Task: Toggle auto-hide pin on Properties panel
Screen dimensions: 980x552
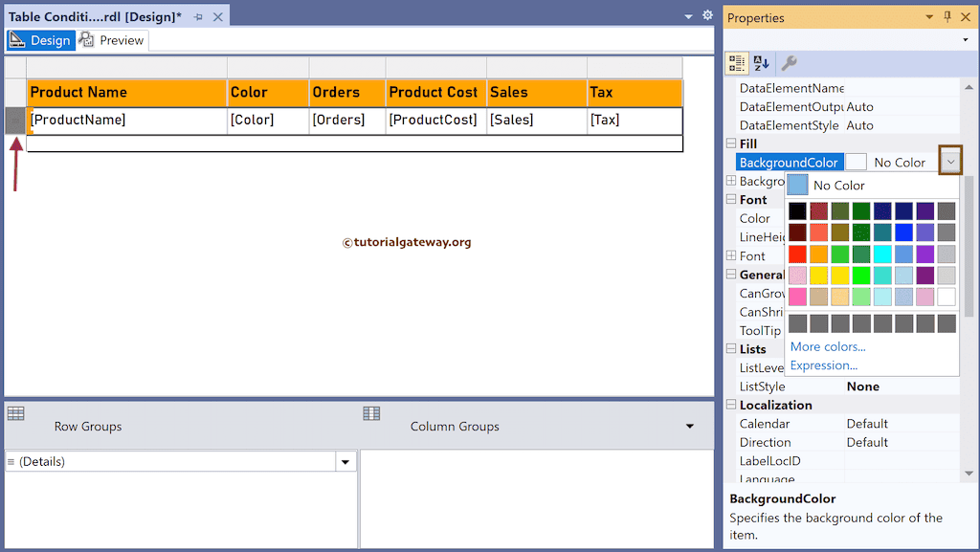Action: click(947, 17)
